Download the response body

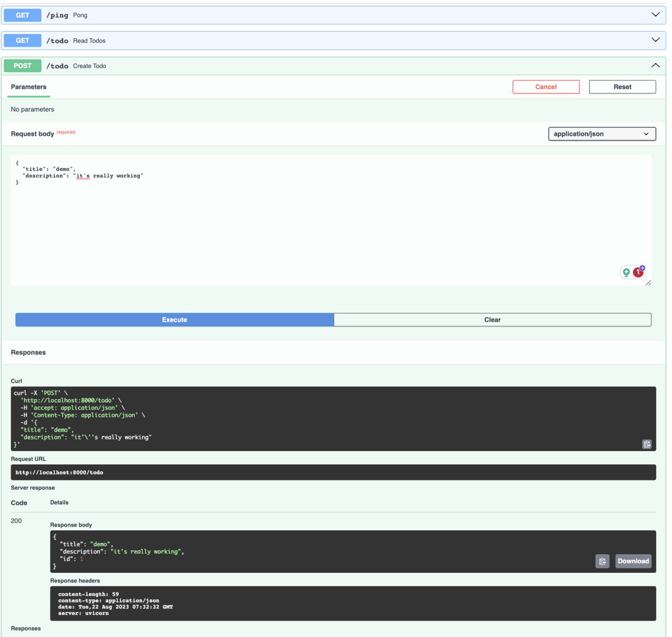point(633,561)
